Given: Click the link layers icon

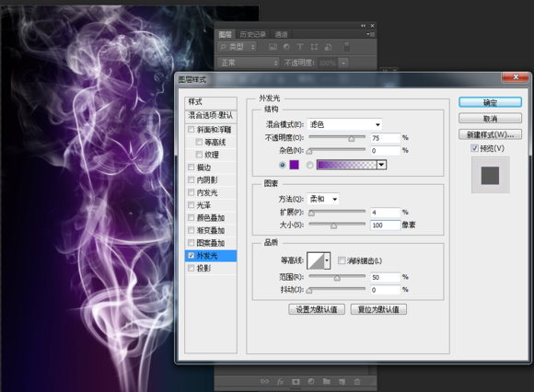Looking at the screenshot, I should coord(264,382).
